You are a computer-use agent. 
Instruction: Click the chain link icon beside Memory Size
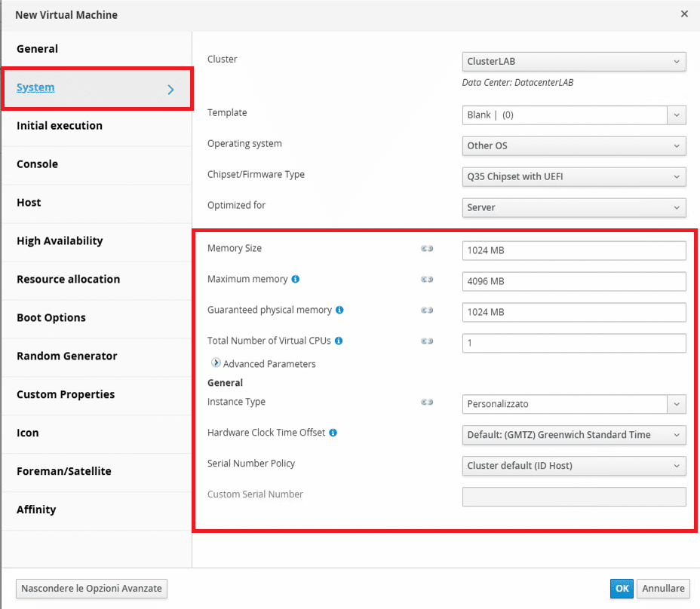pos(427,249)
